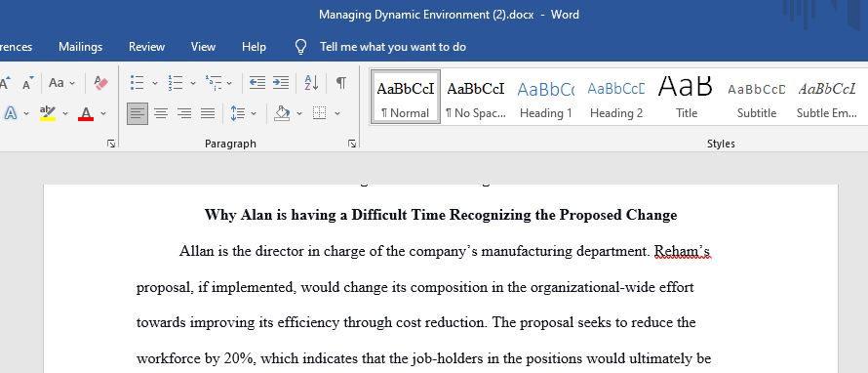Click the Bullets list icon

[137, 83]
